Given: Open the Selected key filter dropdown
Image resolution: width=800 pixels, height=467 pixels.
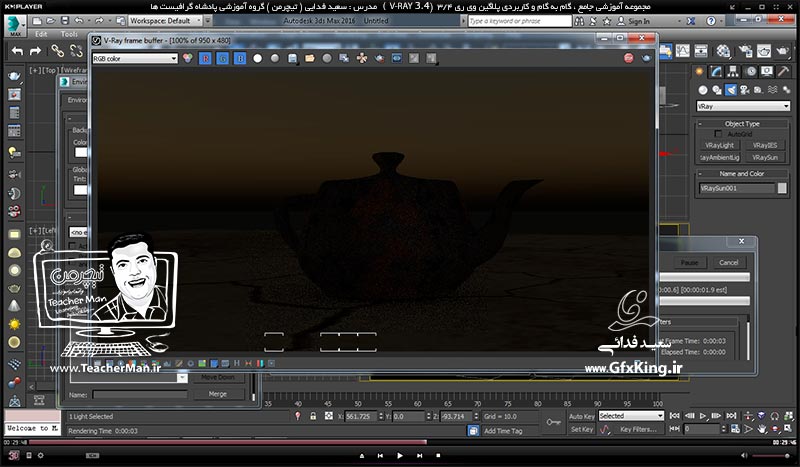Looking at the screenshot, I should [x=631, y=416].
